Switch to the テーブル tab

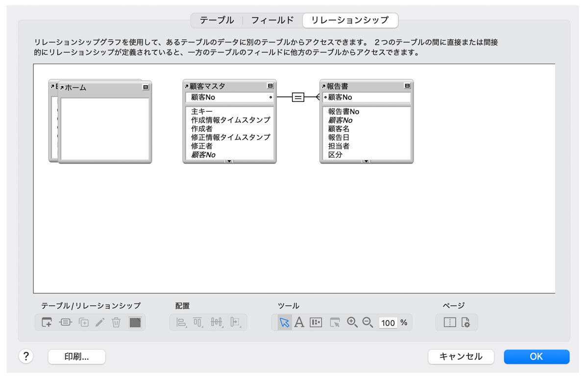coord(217,20)
